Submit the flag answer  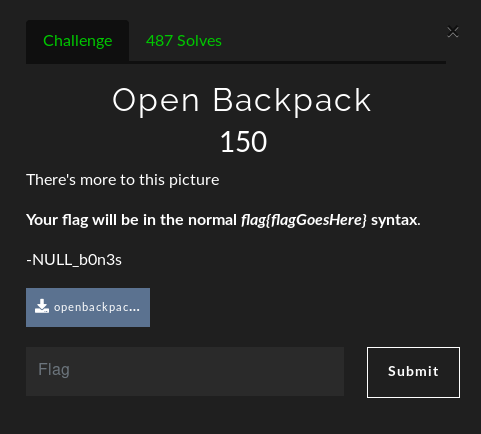click(413, 372)
